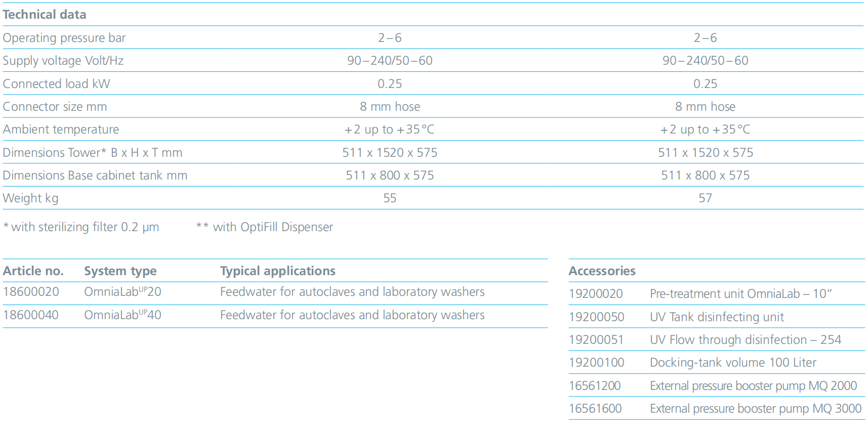Select accessory number 19200100
This screenshot has height=440, width=868.
597,363
